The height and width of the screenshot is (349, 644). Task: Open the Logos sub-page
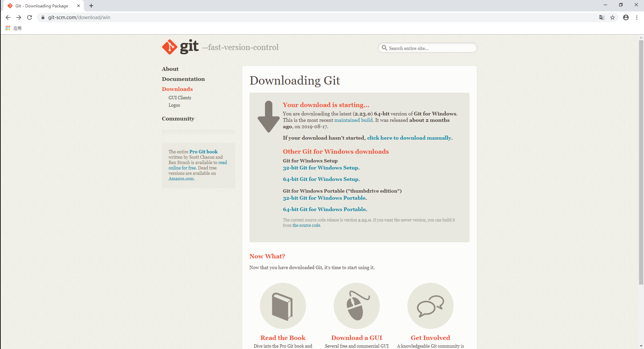point(174,105)
